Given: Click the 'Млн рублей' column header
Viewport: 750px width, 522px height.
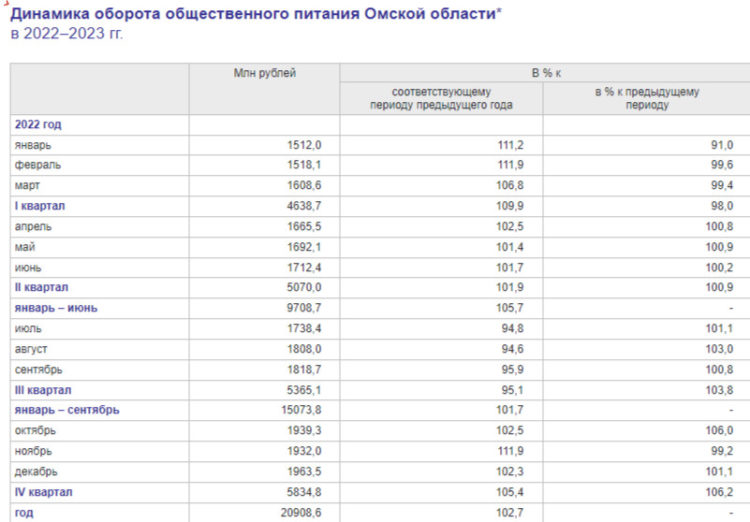Looking at the screenshot, I should (265, 73).
